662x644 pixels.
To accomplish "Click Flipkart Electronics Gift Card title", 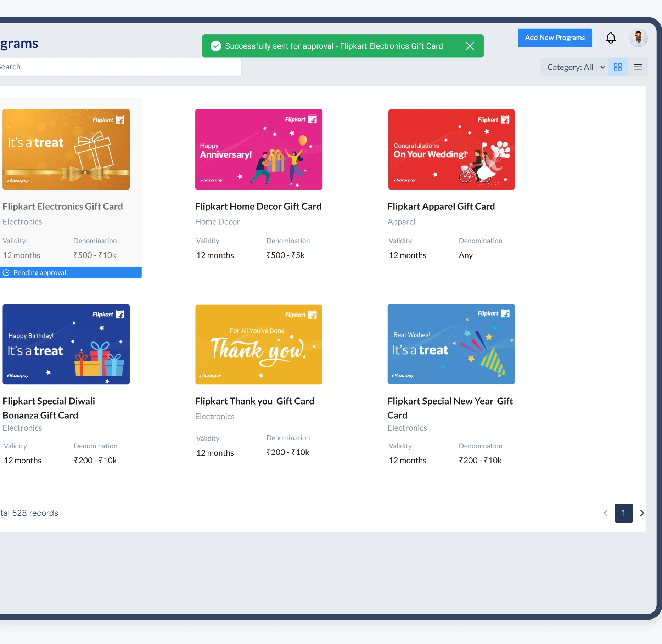I will [x=63, y=206].
